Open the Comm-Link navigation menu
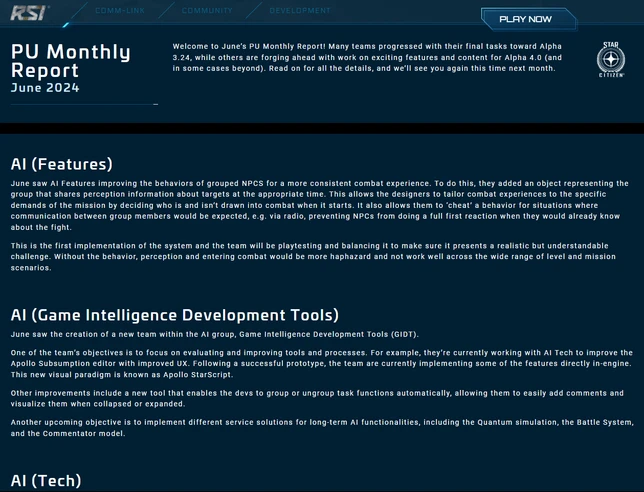 click(x=121, y=11)
